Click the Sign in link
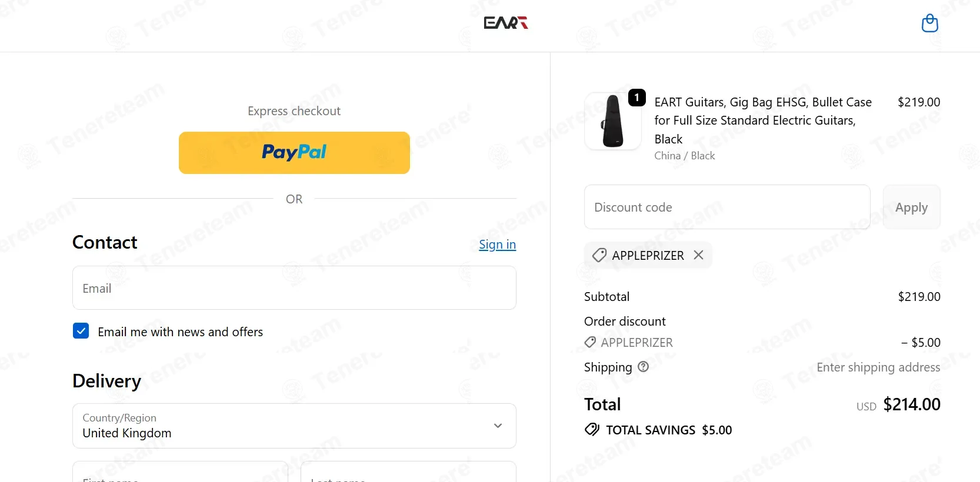Screen dimensions: 980x482 (497, 245)
